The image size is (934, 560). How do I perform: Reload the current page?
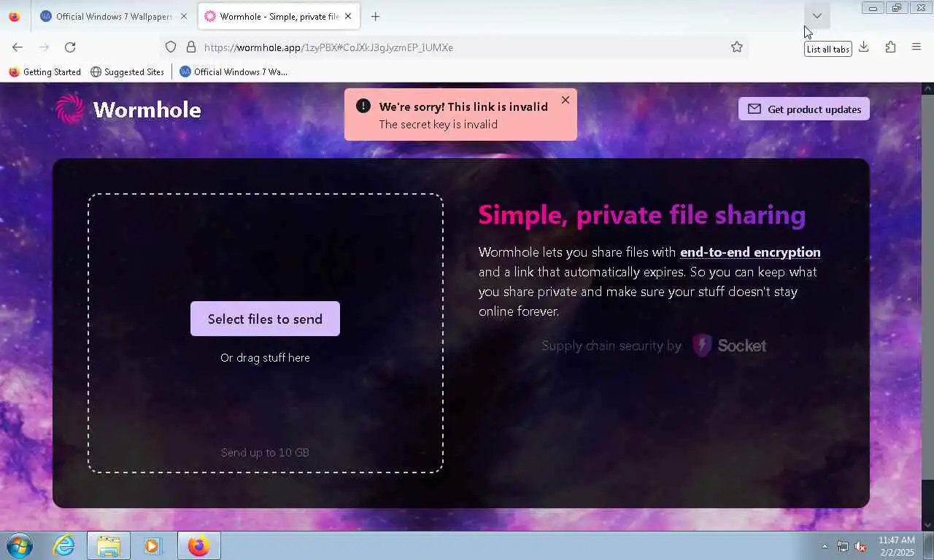click(x=70, y=47)
